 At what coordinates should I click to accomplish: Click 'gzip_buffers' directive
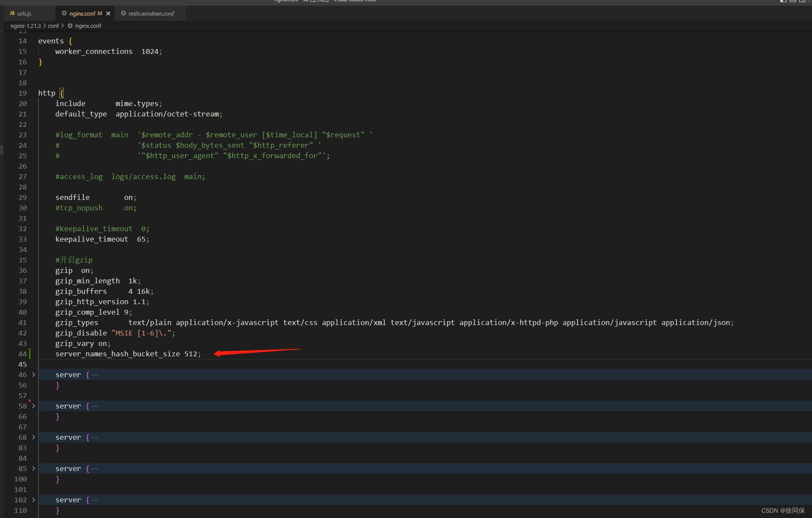coord(81,291)
